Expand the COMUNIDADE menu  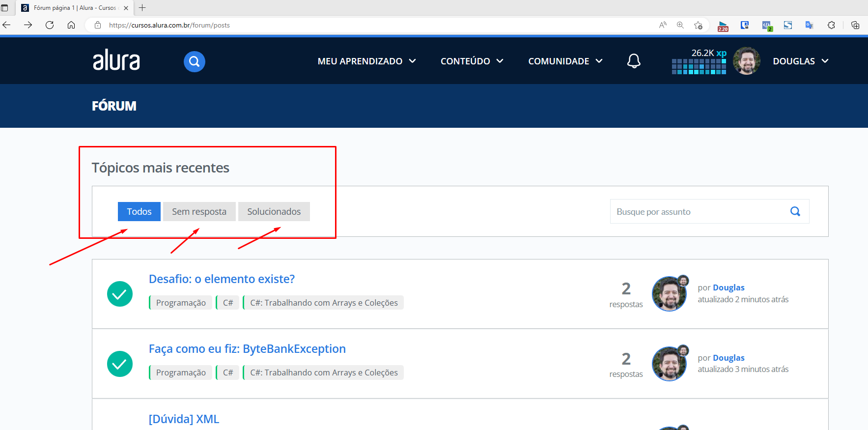(x=565, y=61)
